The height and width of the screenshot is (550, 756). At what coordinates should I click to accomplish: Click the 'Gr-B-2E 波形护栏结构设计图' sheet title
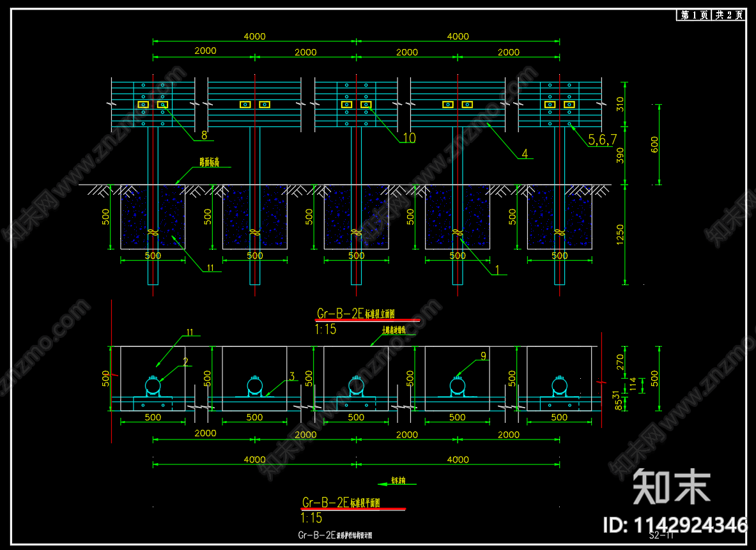[x=335, y=535]
